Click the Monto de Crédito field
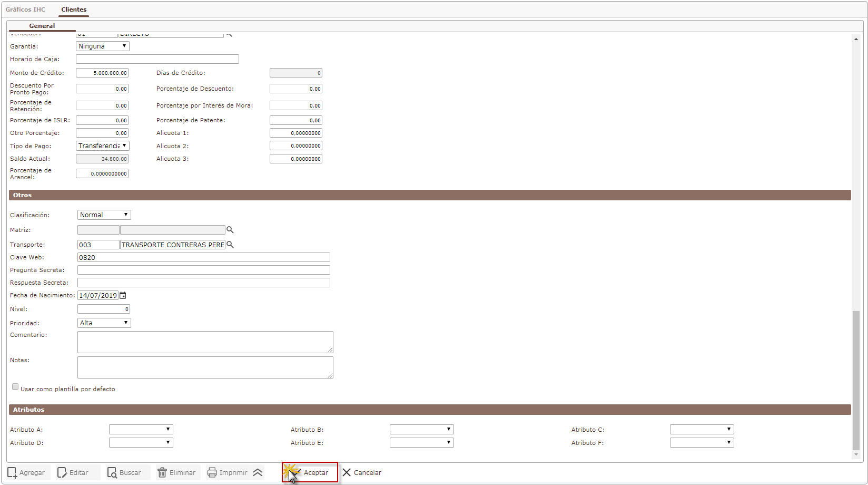Viewport: 868px width, 485px height. pyautogui.click(x=102, y=73)
